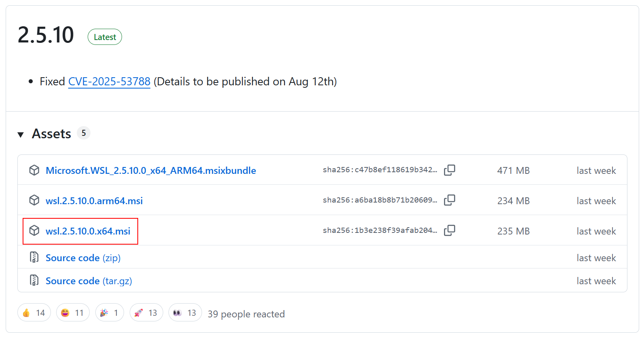Download Source code (zip) archive
The image size is (644, 338).
83,258
